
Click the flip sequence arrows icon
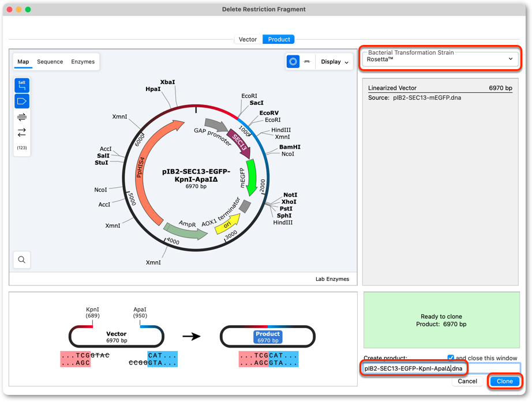tap(22, 132)
